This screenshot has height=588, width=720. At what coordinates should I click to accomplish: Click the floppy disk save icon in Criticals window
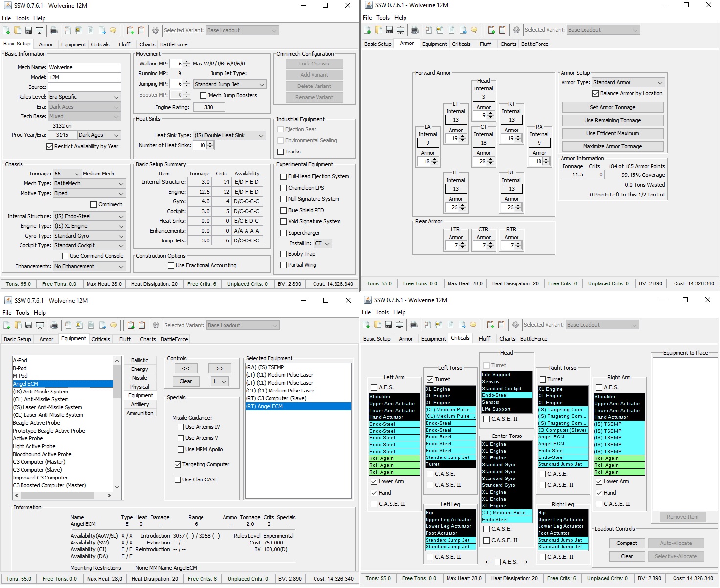click(388, 325)
